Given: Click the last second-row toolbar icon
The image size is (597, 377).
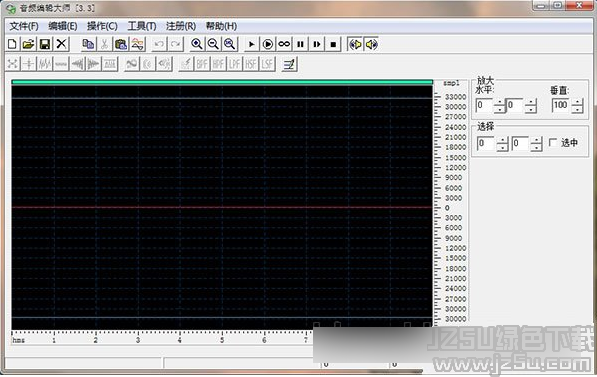Looking at the screenshot, I should pyautogui.click(x=289, y=64).
